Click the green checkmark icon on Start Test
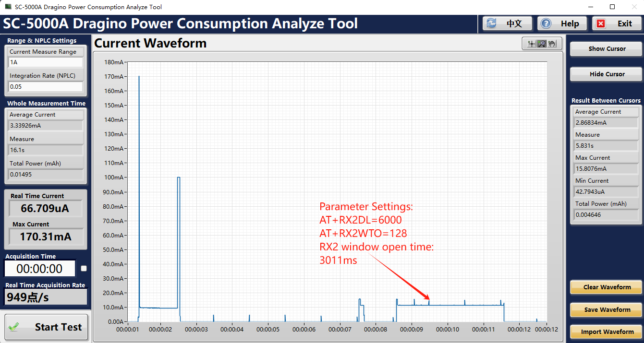Screen dimensions: 644x343 (13, 327)
